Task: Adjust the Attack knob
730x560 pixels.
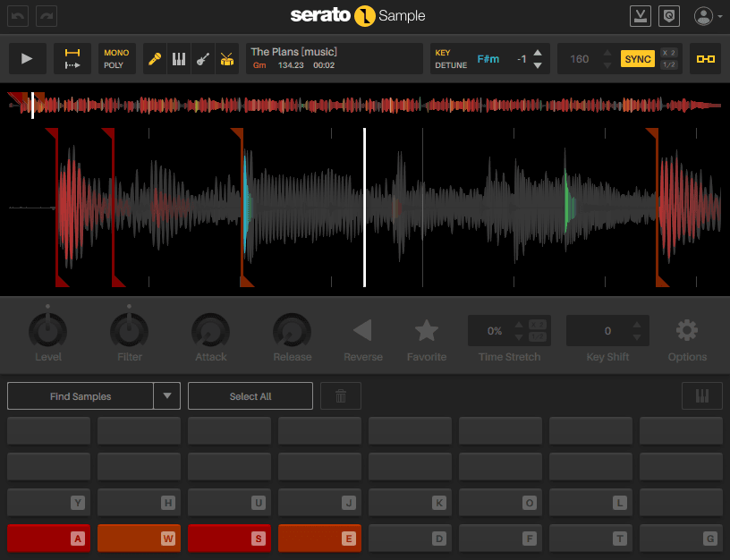Action: (x=210, y=331)
